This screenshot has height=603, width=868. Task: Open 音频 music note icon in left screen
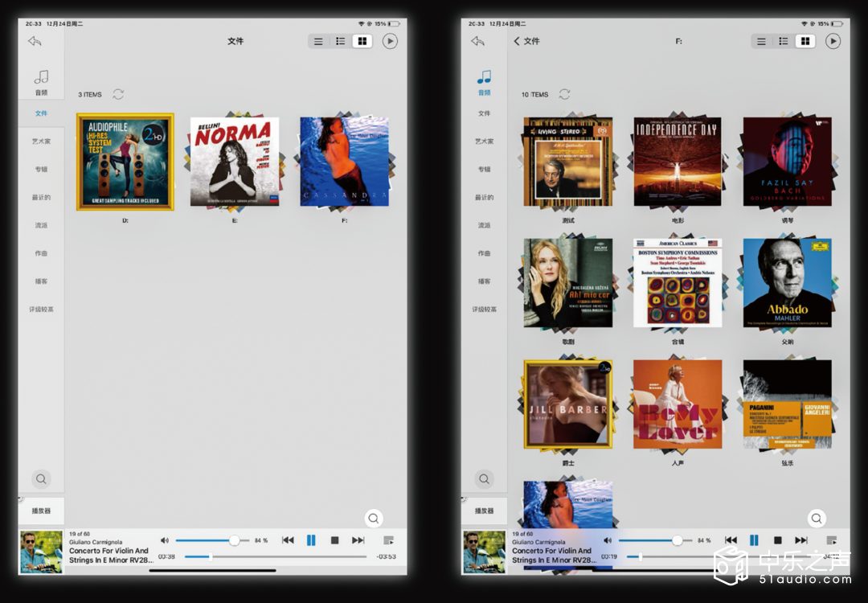click(x=42, y=76)
